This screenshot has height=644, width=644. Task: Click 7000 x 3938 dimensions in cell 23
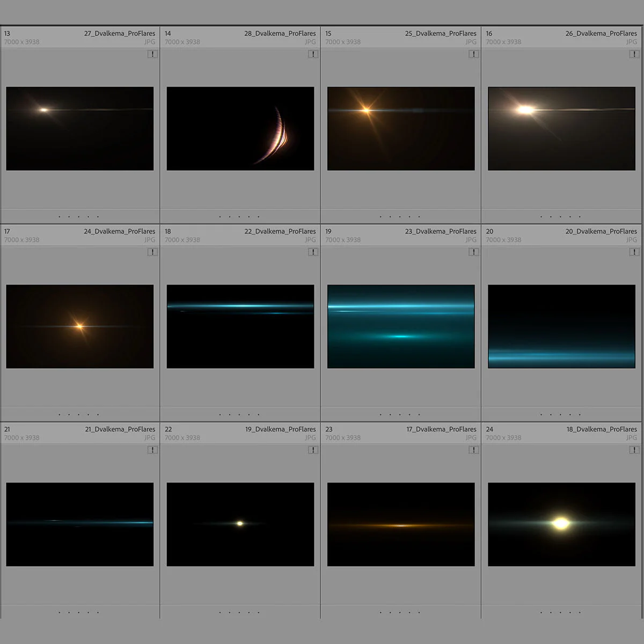343,438
